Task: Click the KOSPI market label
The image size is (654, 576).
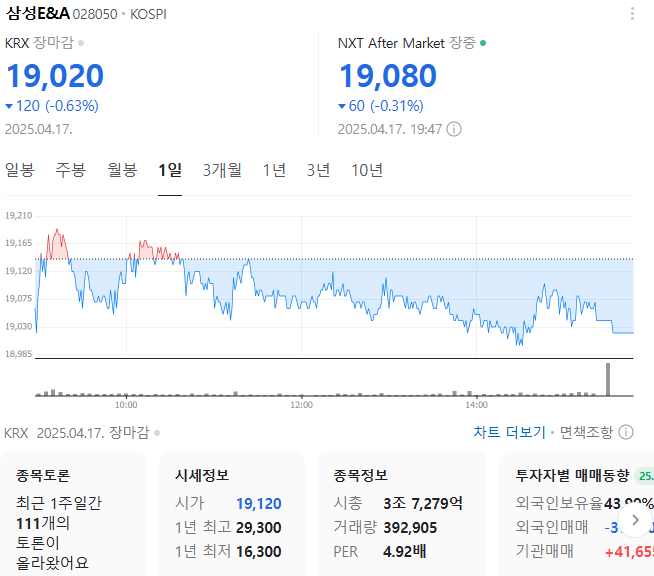Action: pyautogui.click(x=148, y=15)
